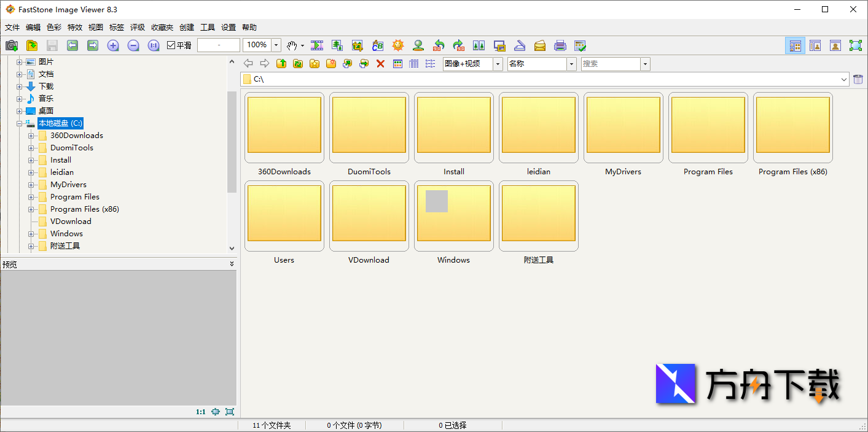Viewport: 868px width, 432px height.
Task: Open the Windows folder thumbnail
Action: pos(453,215)
